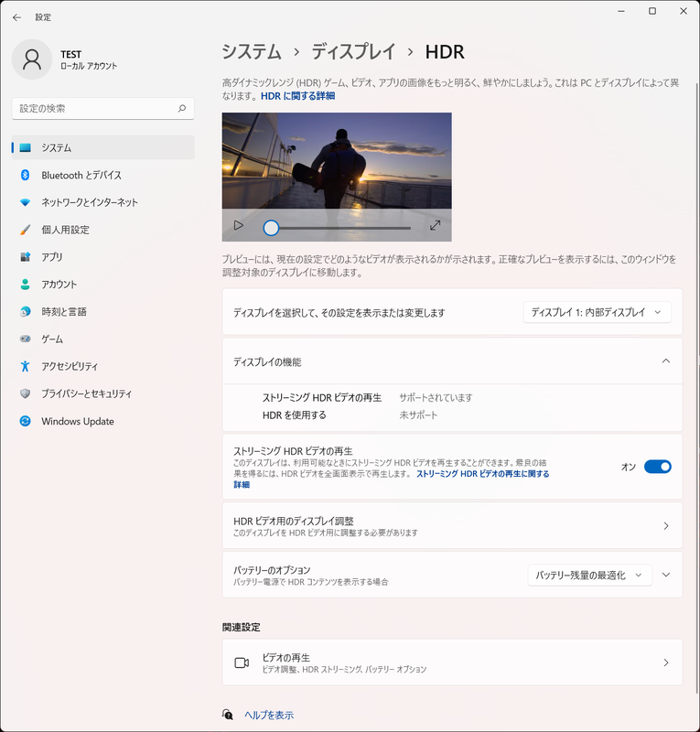Open the HDR に関する詳細 link
The width and height of the screenshot is (700, 732).
point(298,96)
